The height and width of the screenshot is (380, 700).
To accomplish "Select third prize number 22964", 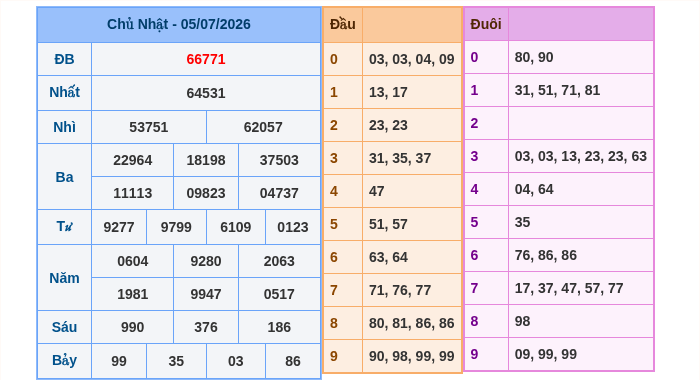I will pyautogui.click(x=133, y=160).
